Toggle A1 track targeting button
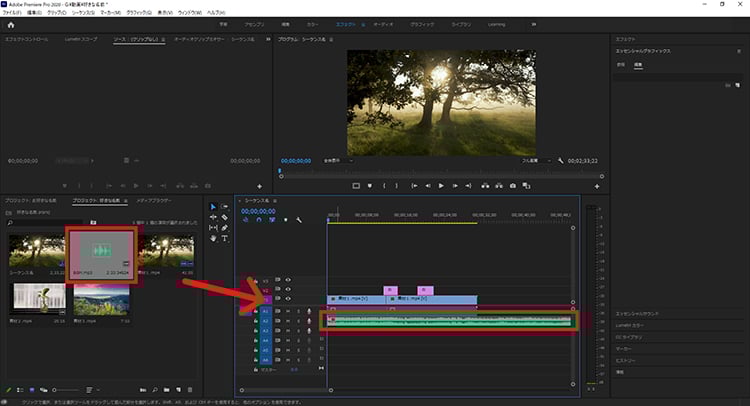This screenshot has height=406, width=750. tap(265, 311)
